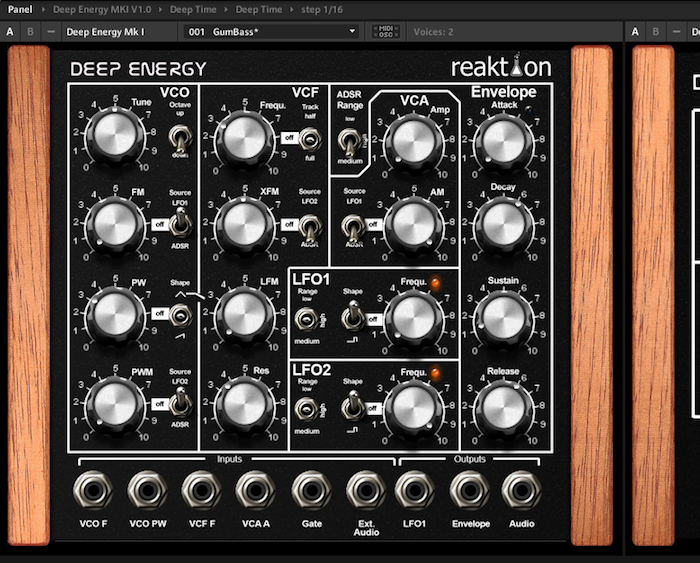Click the VCO F input jack

click(x=93, y=490)
